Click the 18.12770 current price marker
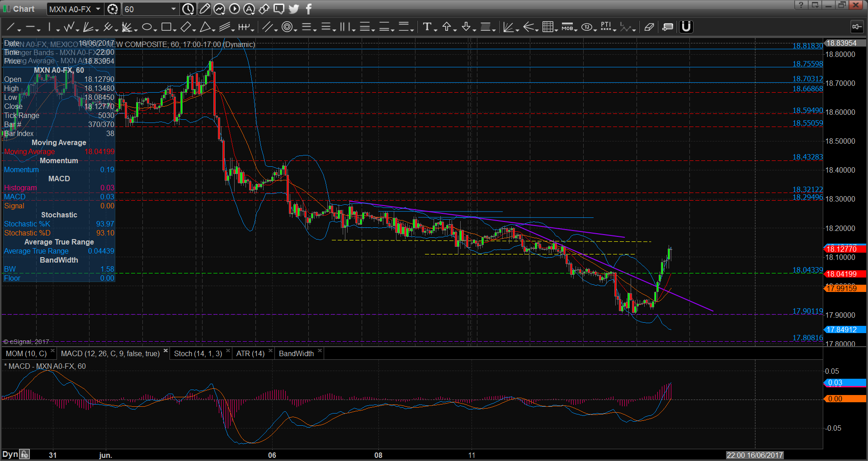Viewport: 868px width, 461px height. [845, 249]
